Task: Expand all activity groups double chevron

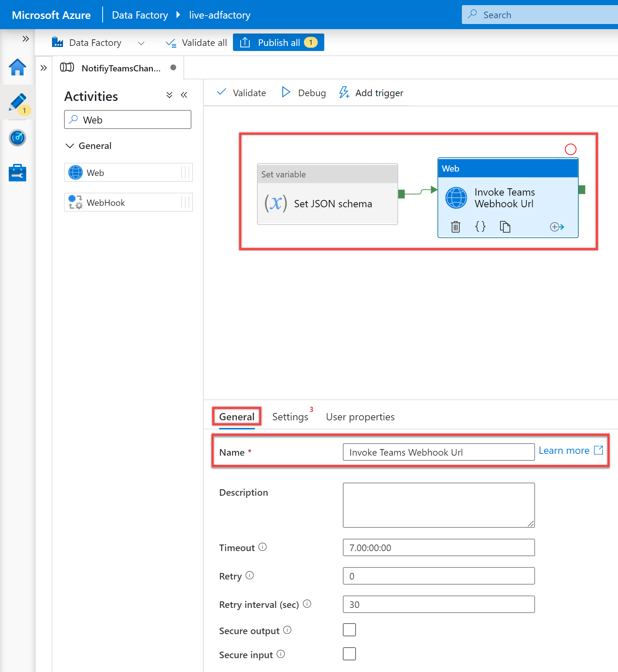Action: coord(169,95)
